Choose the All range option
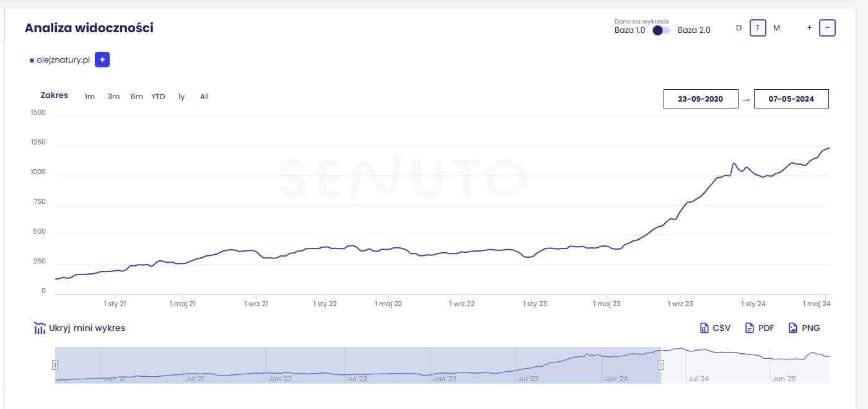 coord(204,96)
